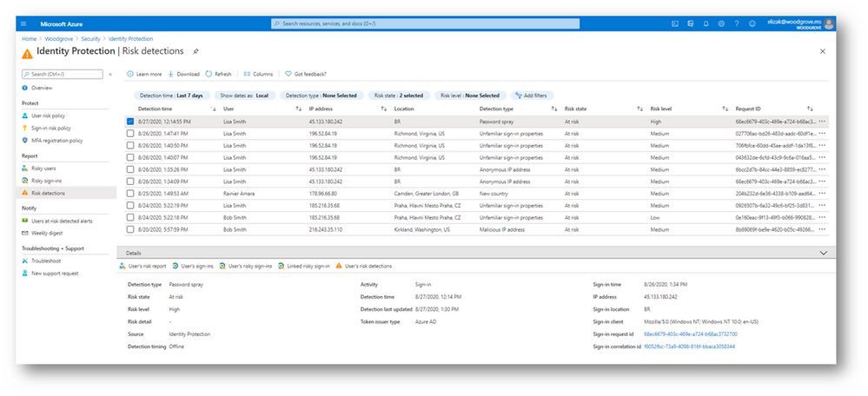Check the Rainier Amara row checkbox
Viewport: 868px width, 396px height.
point(130,194)
